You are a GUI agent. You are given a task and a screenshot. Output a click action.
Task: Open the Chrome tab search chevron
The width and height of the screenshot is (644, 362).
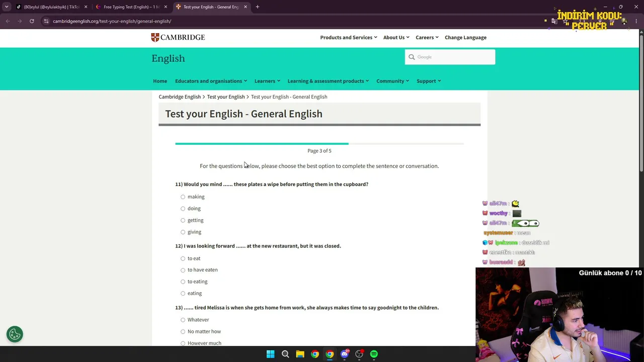click(7, 7)
